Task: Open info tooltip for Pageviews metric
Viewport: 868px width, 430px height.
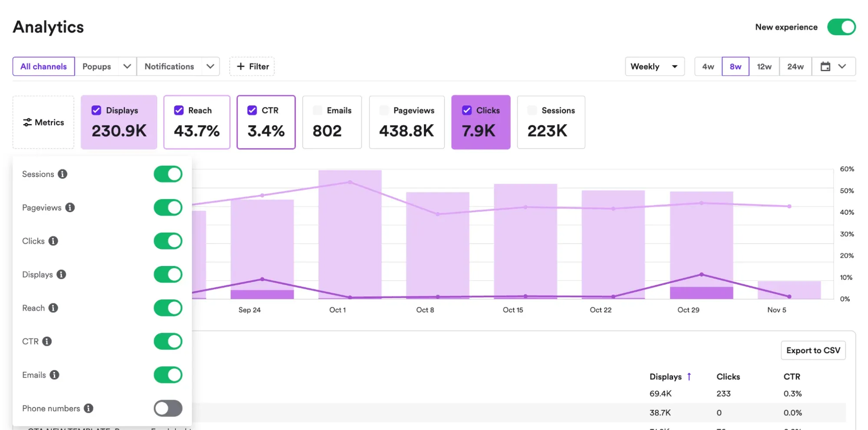Action: [70, 207]
